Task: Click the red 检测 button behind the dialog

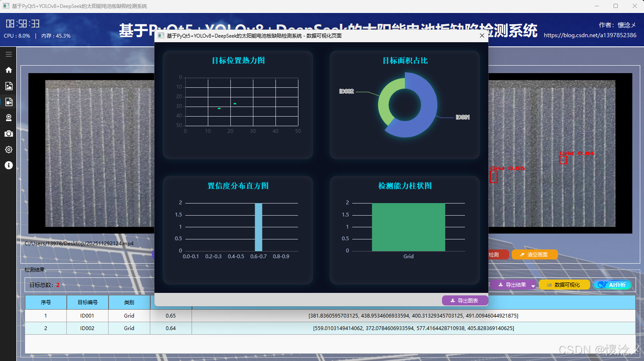Action: 498,254
